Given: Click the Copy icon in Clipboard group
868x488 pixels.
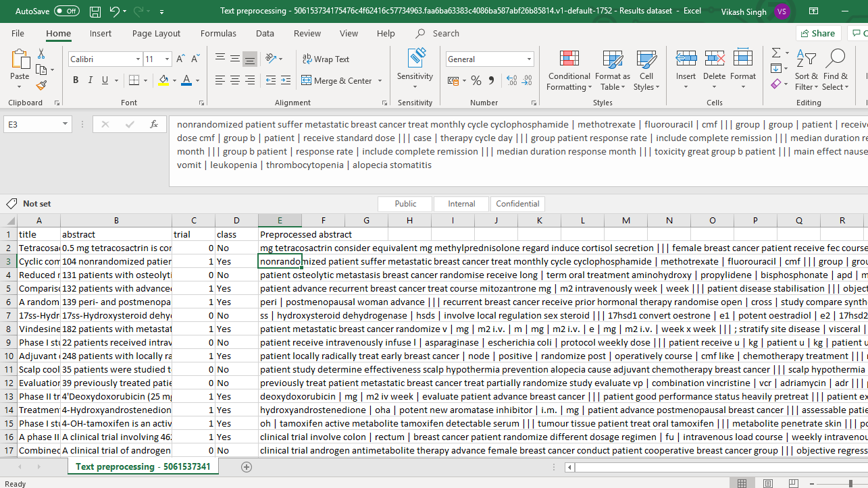Looking at the screenshot, I should (x=41, y=70).
